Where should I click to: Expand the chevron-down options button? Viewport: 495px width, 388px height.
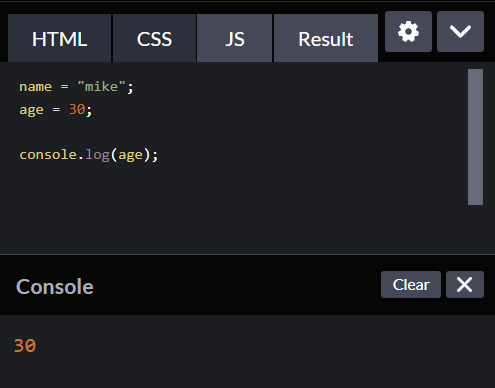pyautogui.click(x=460, y=32)
